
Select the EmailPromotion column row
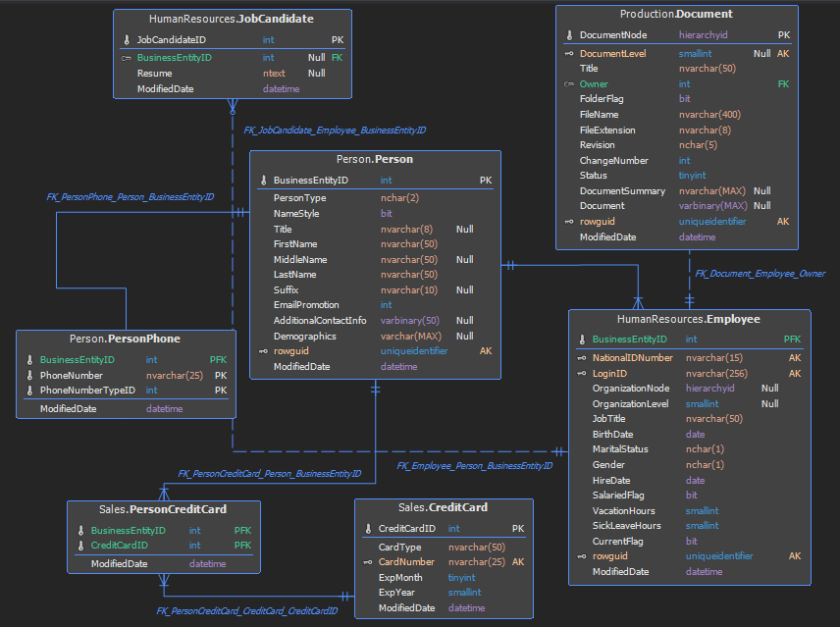tap(375, 305)
